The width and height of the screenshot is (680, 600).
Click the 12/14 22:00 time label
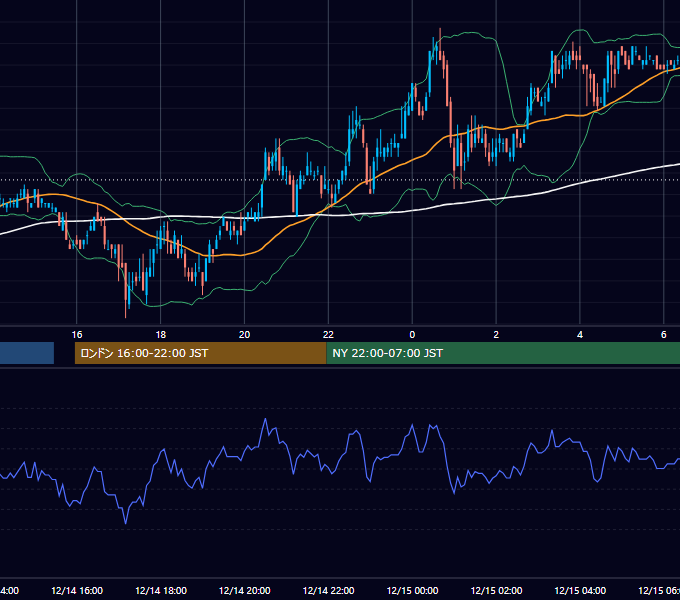point(328,590)
